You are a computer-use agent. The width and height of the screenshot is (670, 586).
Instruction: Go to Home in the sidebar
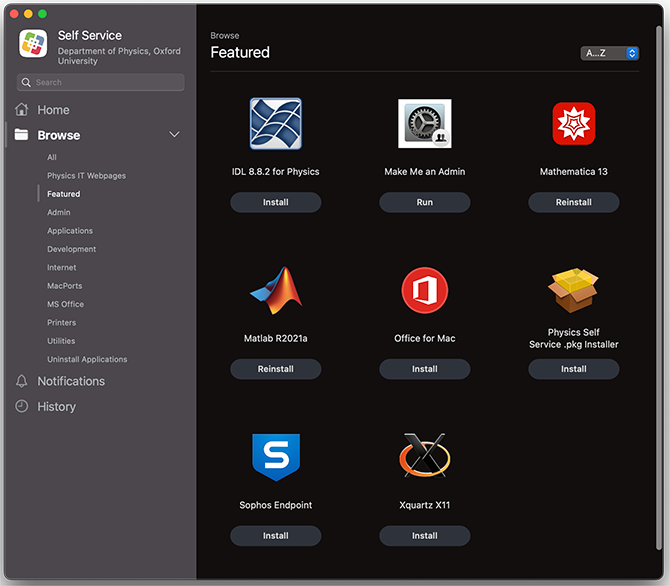(53, 110)
